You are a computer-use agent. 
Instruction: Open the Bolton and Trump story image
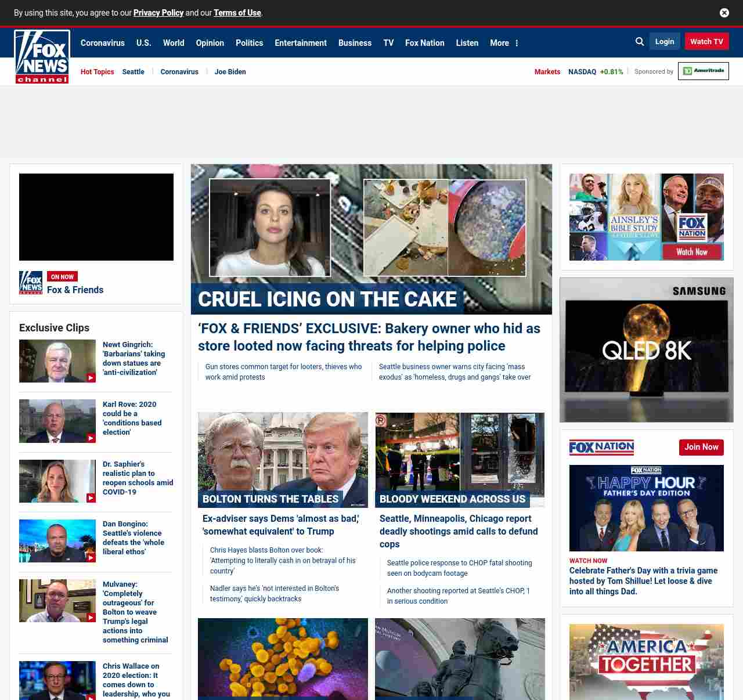tap(283, 460)
